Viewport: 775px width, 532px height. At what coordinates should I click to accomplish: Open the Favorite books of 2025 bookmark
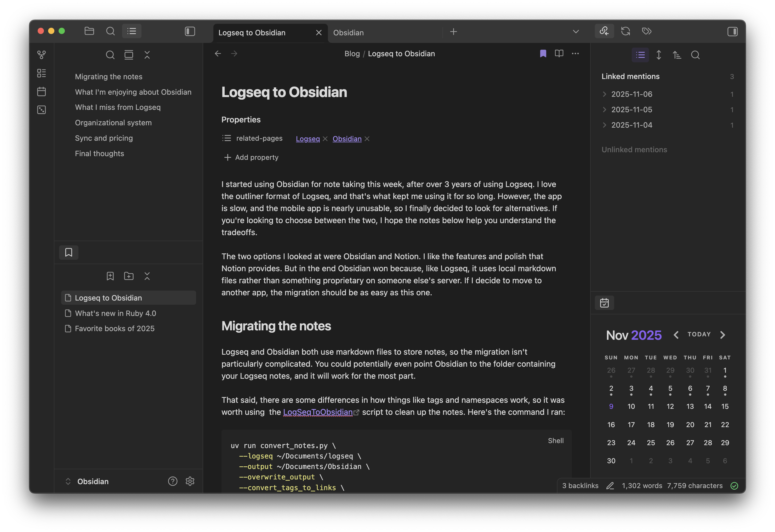click(x=114, y=329)
